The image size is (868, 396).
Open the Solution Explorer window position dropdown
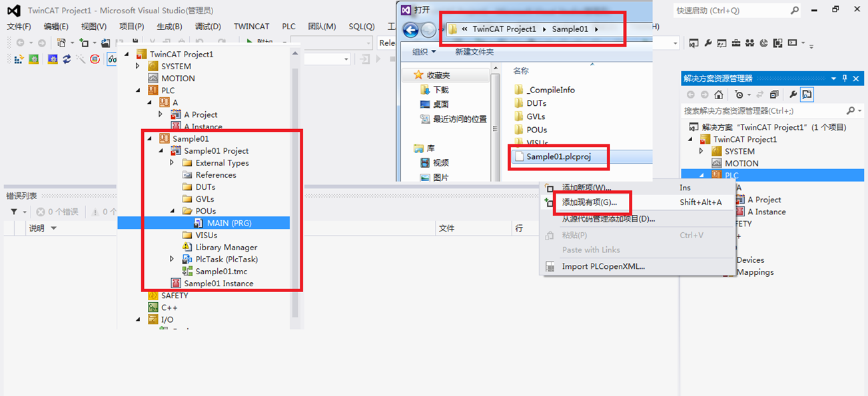(835, 78)
